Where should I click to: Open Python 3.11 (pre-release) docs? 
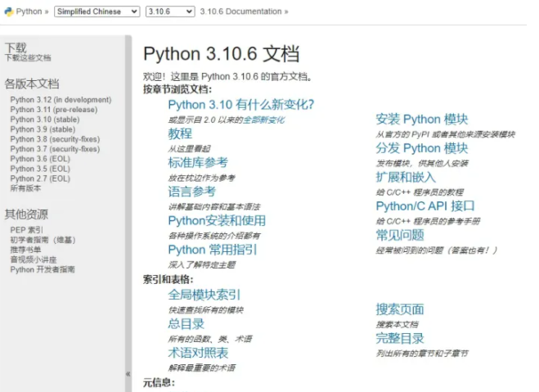(x=54, y=110)
